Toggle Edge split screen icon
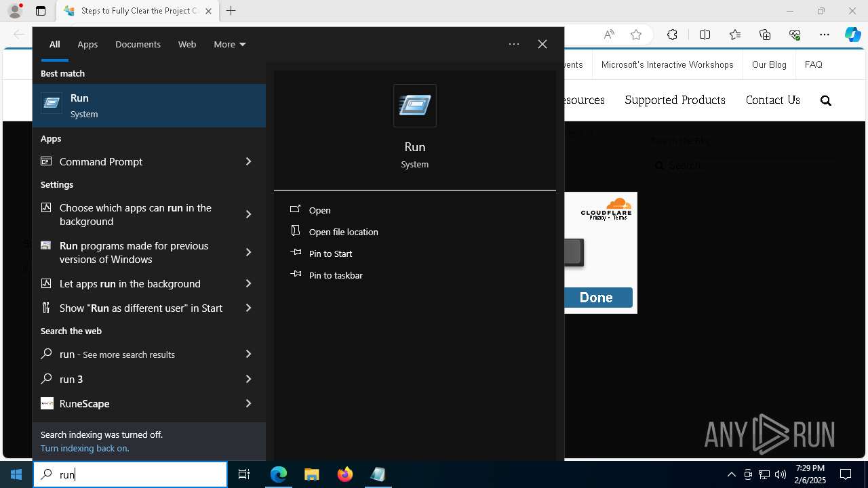868x488 pixels. click(705, 35)
